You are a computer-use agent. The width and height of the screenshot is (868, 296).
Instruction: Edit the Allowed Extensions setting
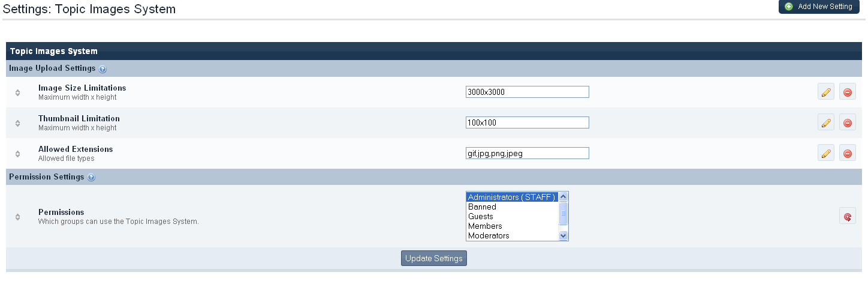pyautogui.click(x=825, y=153)
